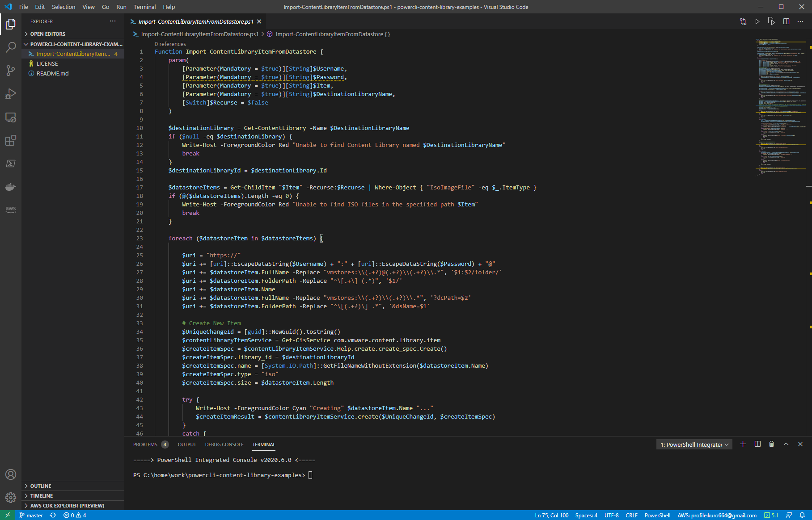
Task: Click the feedback icon in status bar
Action: pyautogui.click(x=789, y=515)
